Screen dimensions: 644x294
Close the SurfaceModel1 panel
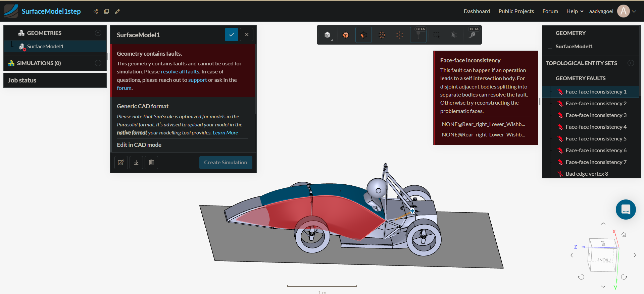[247, 35]
